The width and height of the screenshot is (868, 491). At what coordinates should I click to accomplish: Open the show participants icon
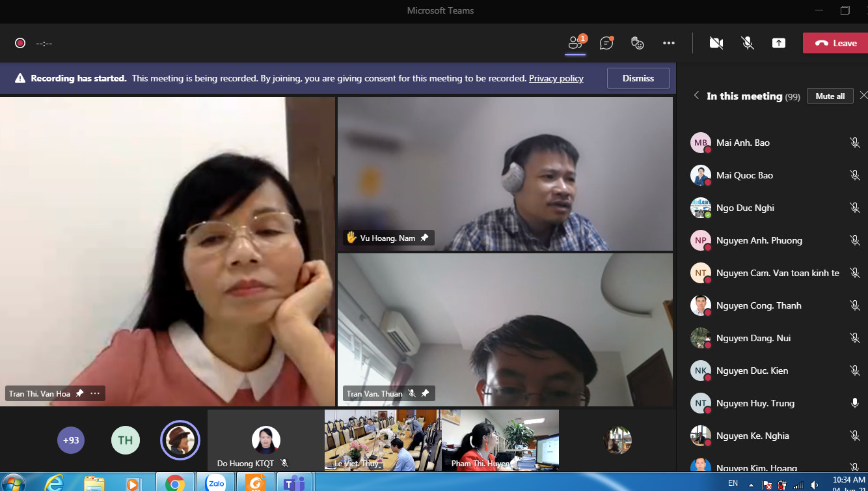[x=575, y=43]
